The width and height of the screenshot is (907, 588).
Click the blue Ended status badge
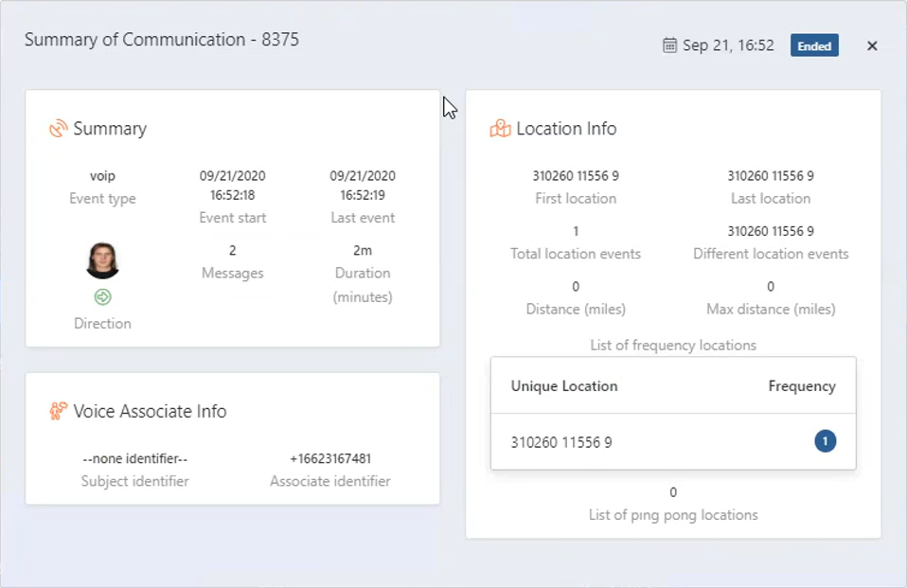click(814, 45)
